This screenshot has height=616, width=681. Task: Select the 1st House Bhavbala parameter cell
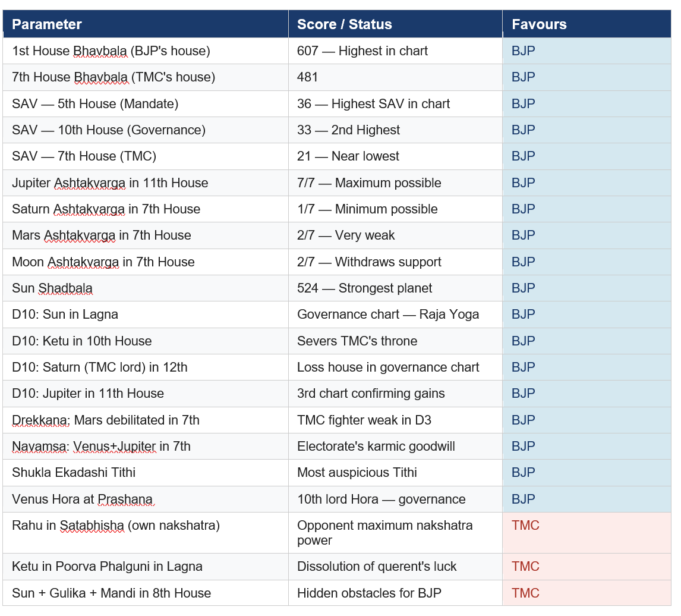[x=111, y=51]
